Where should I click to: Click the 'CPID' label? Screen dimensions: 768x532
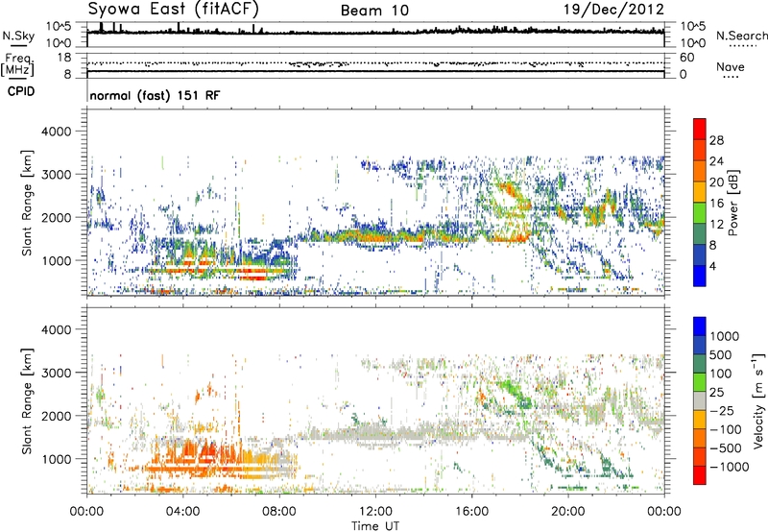click(x=21, y=91)
